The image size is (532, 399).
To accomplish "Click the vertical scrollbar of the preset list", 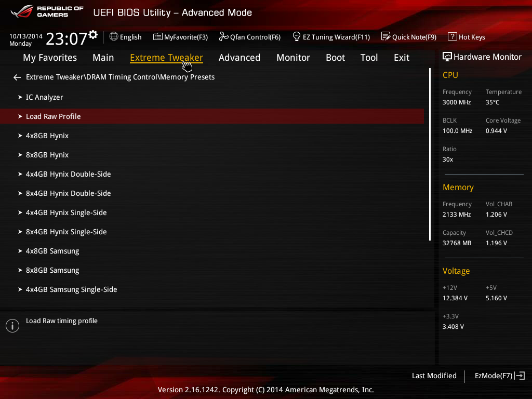I will (430, 154).
